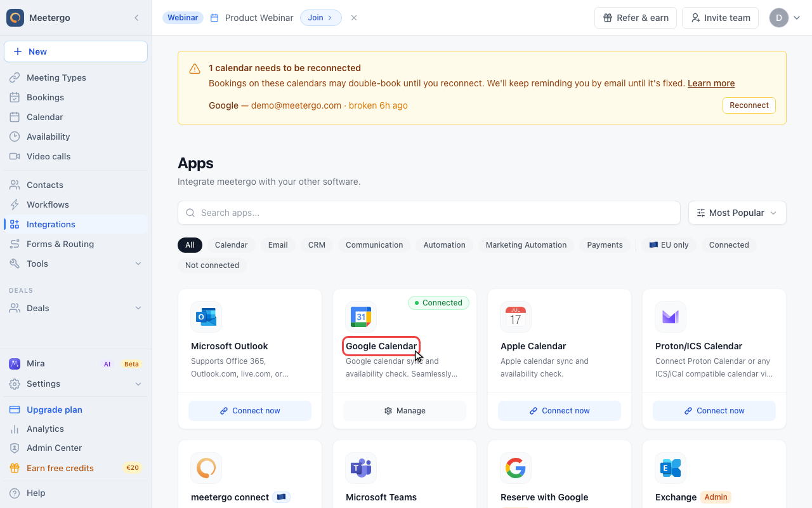The image size is (812, 508).
Task: Click the Availability clock icon
Action: 15,137
